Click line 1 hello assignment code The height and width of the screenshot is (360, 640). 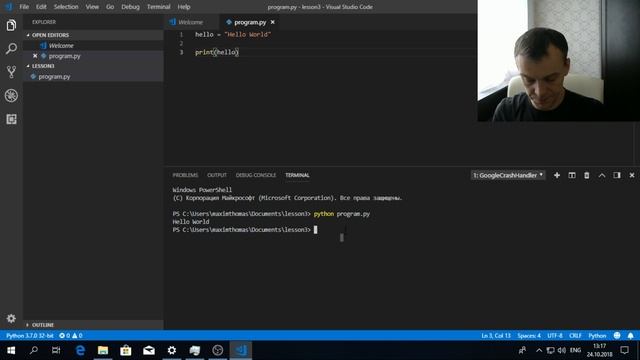point(233,34)
